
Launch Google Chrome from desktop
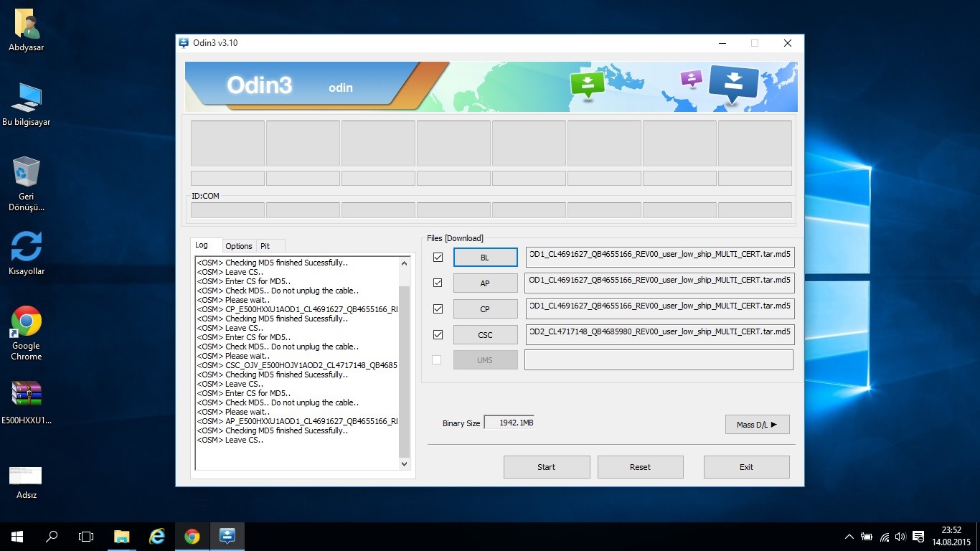[x=27, y=321]
